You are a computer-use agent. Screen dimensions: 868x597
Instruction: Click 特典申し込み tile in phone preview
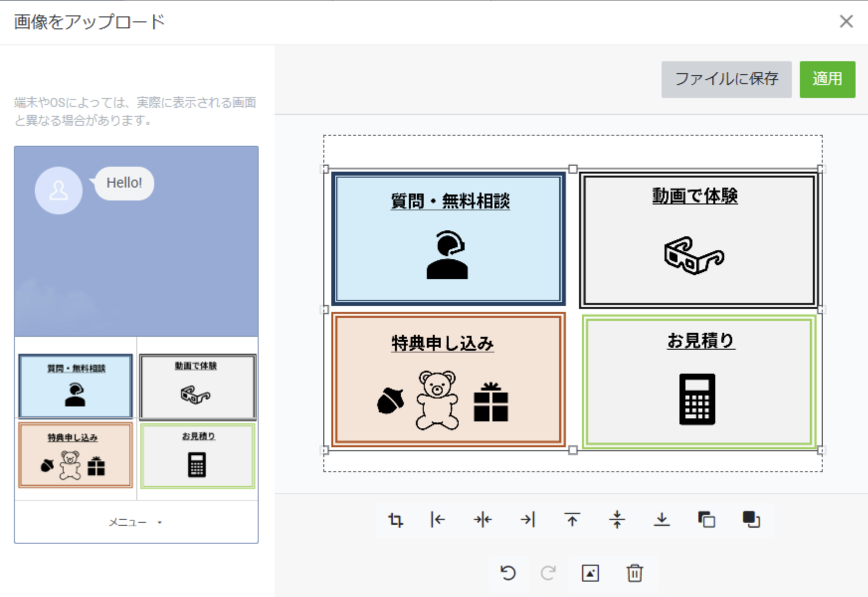tap(76, 455)
